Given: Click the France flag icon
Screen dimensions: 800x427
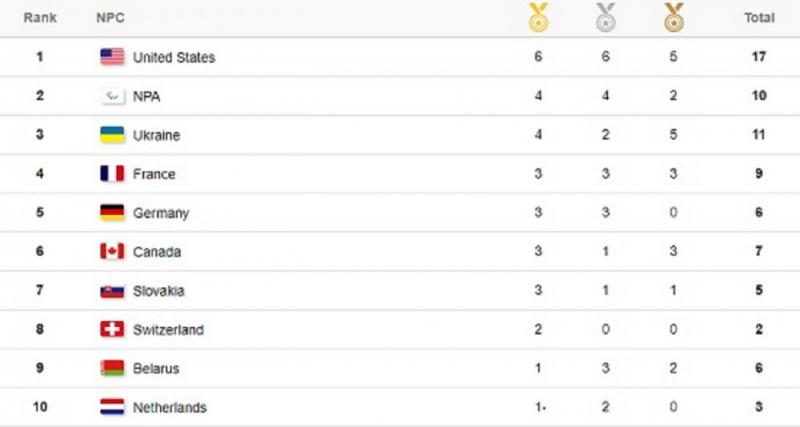Looking at the screenshot, I should coord(112,173).
